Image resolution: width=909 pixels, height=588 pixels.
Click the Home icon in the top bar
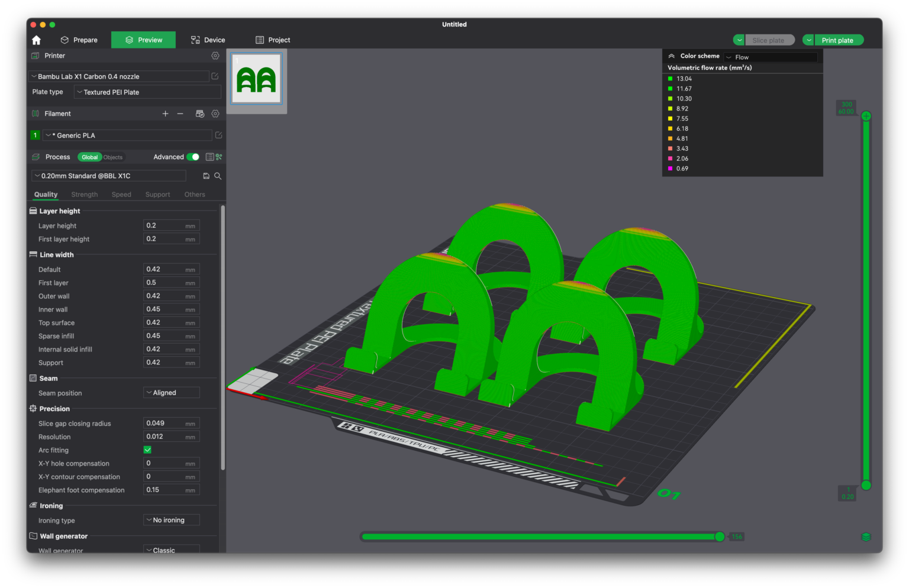pos(36,40)
